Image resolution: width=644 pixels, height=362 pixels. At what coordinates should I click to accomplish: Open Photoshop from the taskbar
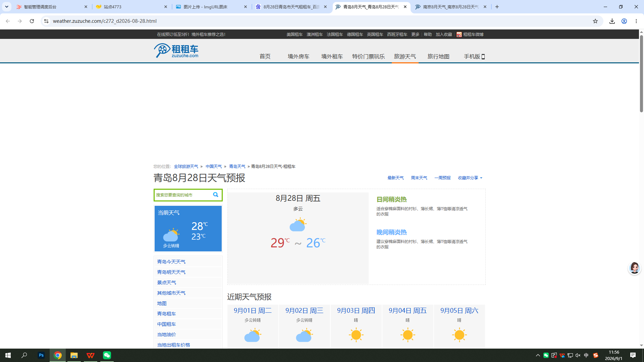pos(41,355)
